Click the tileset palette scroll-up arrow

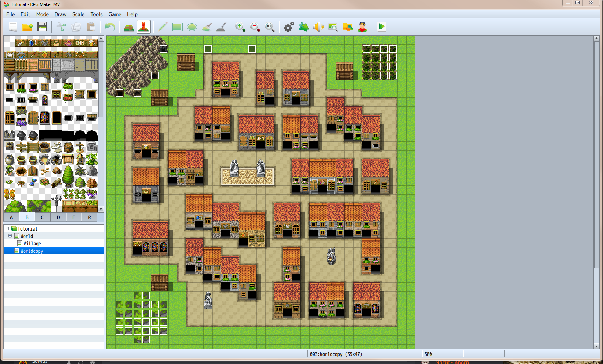tap(101, 38)
